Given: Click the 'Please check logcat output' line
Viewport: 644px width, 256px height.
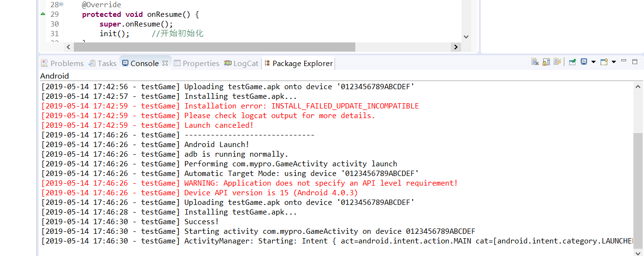Looking at the screenshot, I should tap(208, 116).
